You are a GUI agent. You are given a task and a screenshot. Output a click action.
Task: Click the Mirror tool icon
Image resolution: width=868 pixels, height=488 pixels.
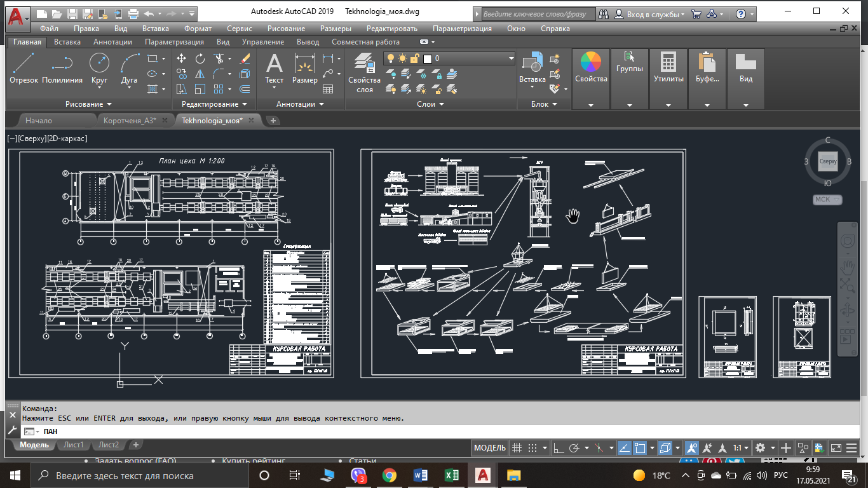pyautogui.click(x=200, y=74)
